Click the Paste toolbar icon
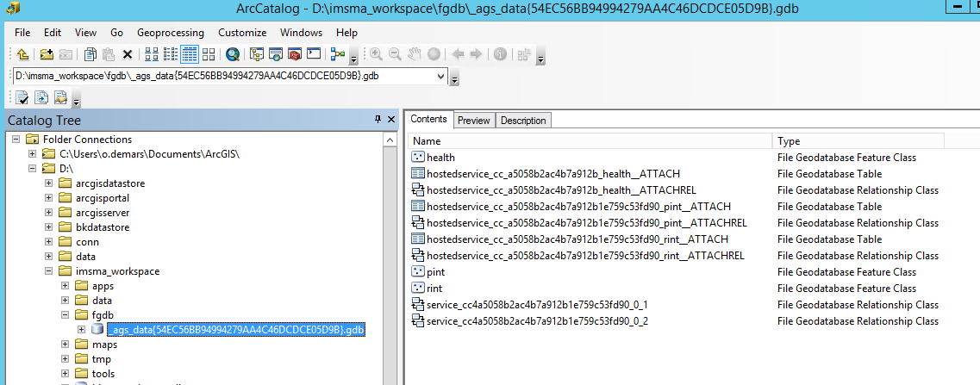 [108, 54]
